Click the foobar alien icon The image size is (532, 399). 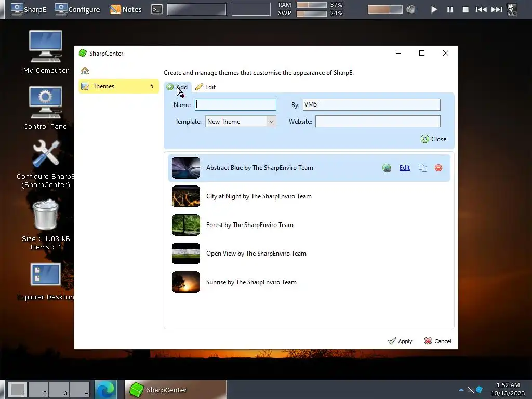click(512, 9)
